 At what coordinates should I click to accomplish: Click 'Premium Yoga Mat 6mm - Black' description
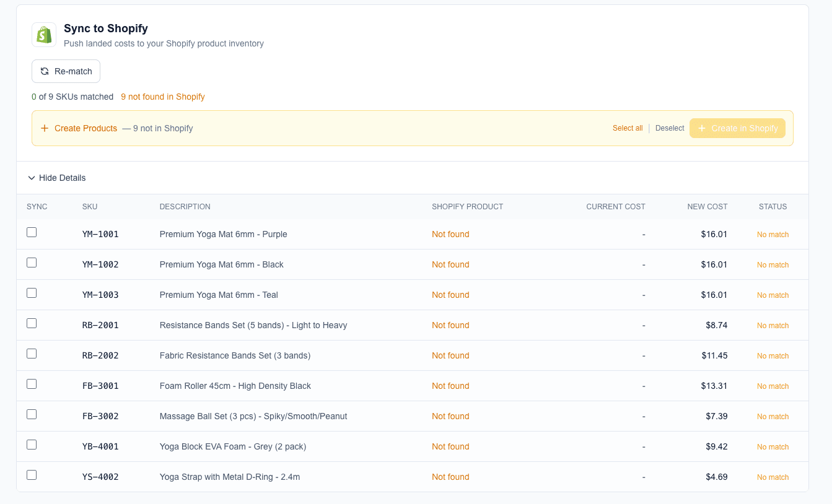coord(222,264)
